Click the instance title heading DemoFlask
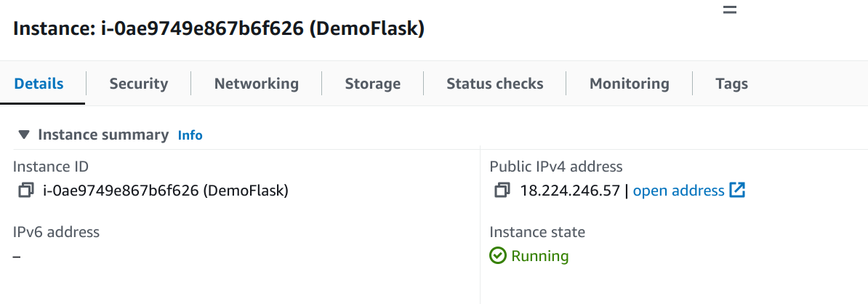The height and width of the screenshot is (304, 868). [219, 29]
